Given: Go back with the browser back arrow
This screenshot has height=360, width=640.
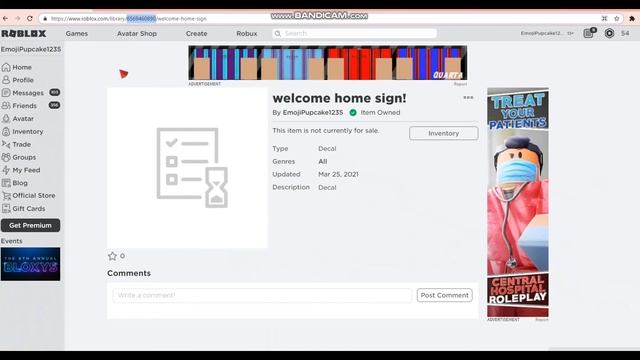Looking at the screenshot, I should click(x=5, y=19).
